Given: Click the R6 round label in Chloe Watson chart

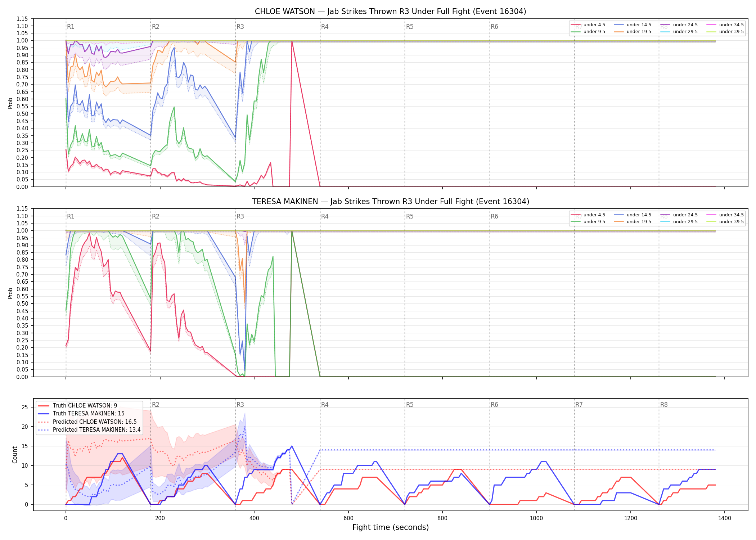Looking at the screenshot, I should pyautogui.click(x=494, y=27).
